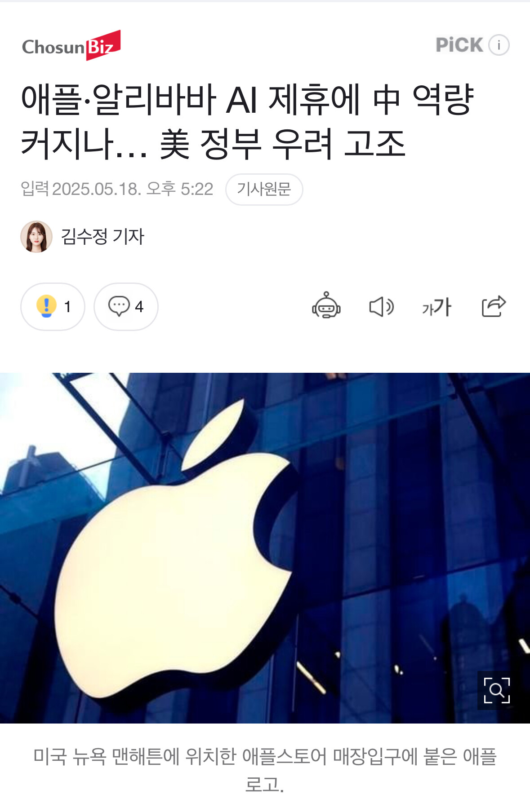This screenshot has height=812, width=530.
Task: Play article audio with speaker icon
Action: pyautogui.click(x=381, y=307)
